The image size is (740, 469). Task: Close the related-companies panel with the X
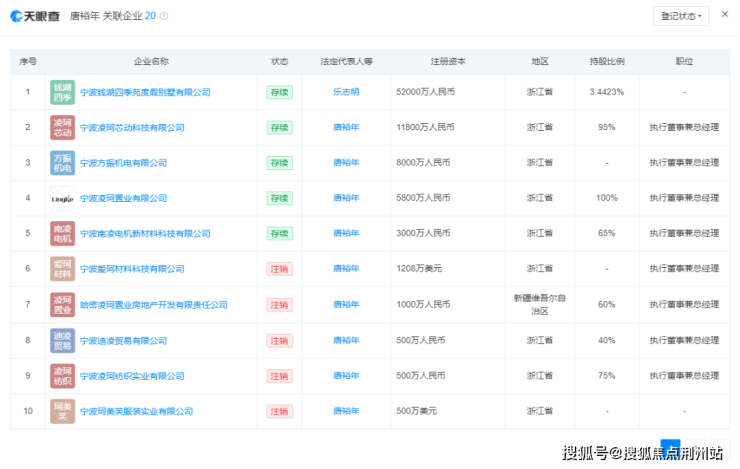click(x=725, y=14)
